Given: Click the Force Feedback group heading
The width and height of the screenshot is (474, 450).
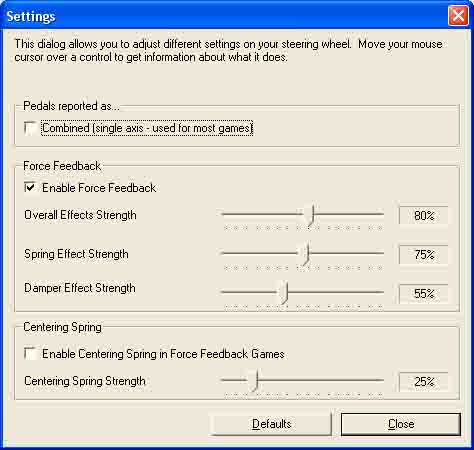Looking at the screenshot, I should coord(62,166).
